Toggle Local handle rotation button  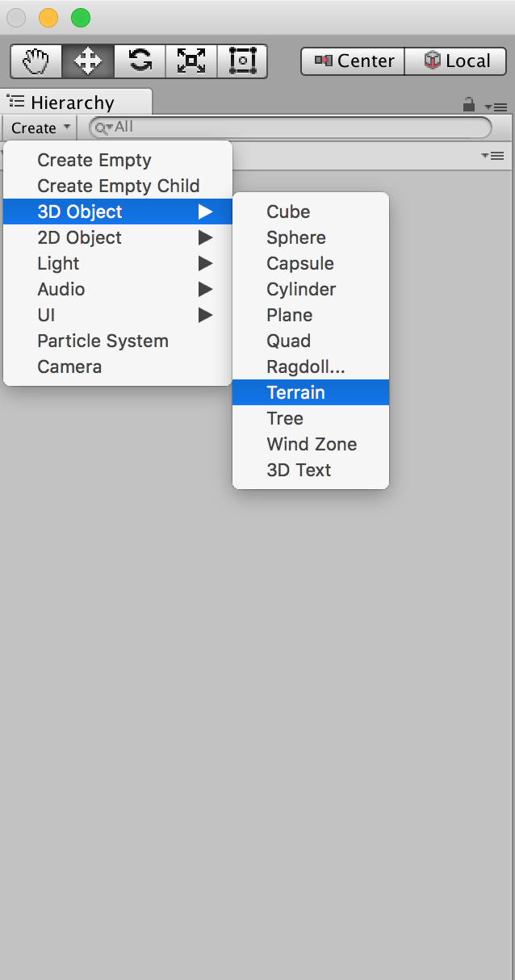(x=457, y=61)
